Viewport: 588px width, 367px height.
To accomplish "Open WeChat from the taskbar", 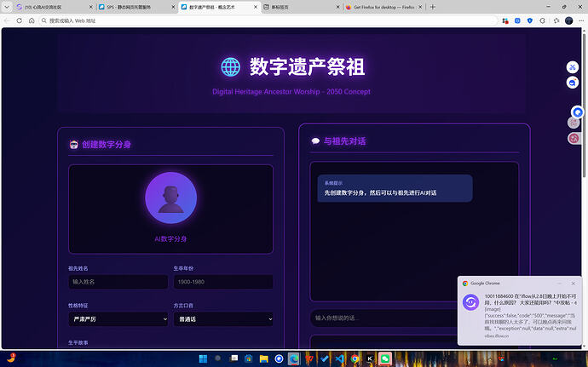I will pyautogui.click(x=385, y=358).
